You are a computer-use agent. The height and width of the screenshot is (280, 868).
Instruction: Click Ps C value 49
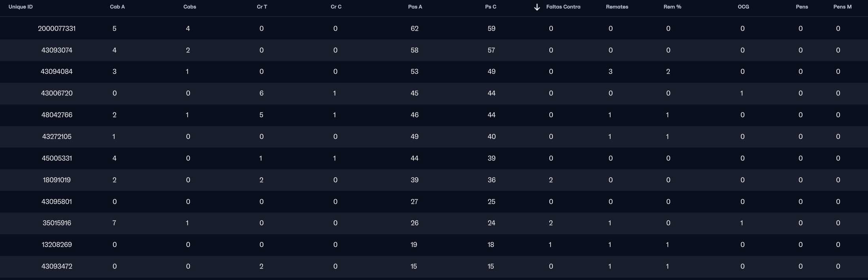[491, 72]
